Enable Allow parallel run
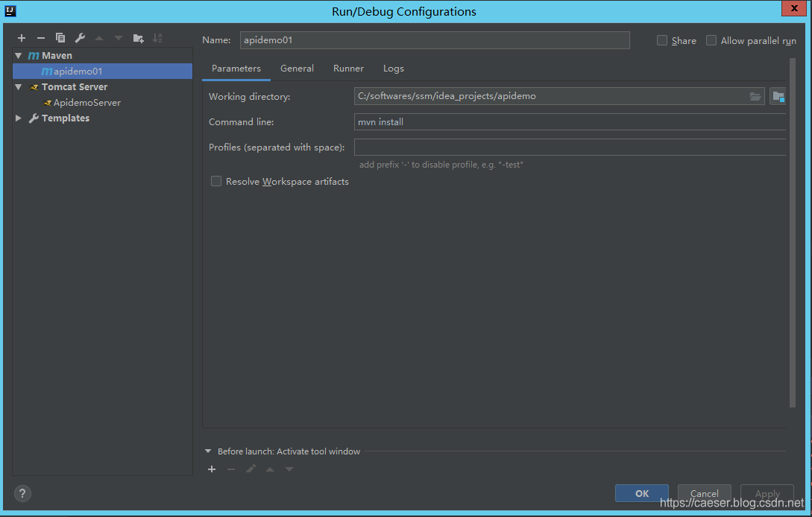 coord(711,40)
